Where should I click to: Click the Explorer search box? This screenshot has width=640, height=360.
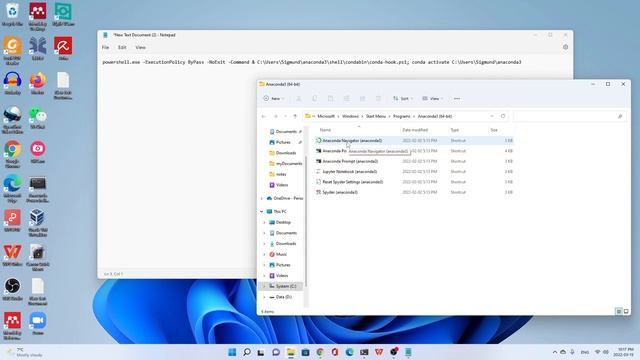click(569, 116)
